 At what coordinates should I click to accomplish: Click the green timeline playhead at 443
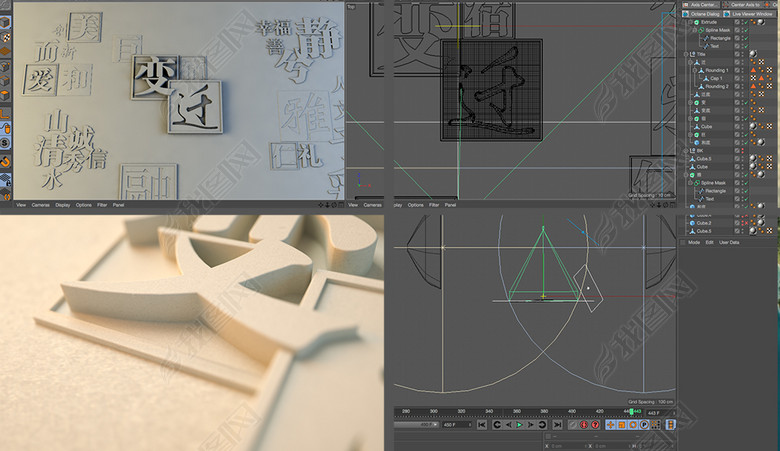tap(631, 412)
